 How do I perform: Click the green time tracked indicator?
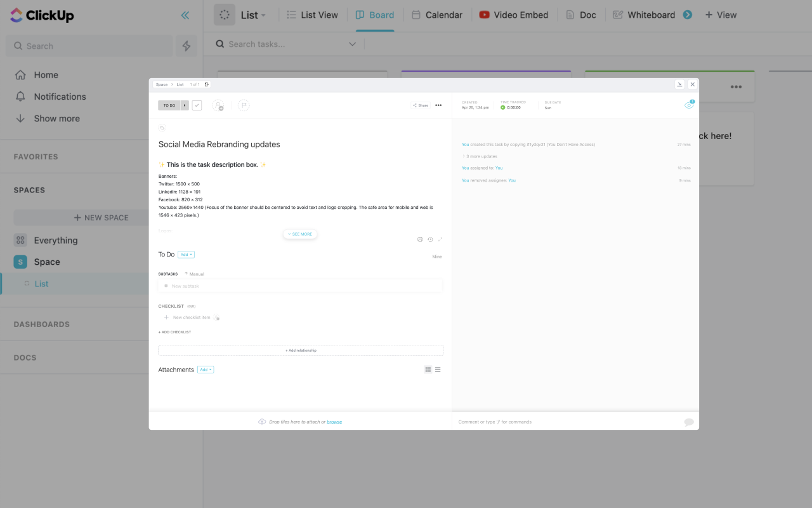pos(504,107)
